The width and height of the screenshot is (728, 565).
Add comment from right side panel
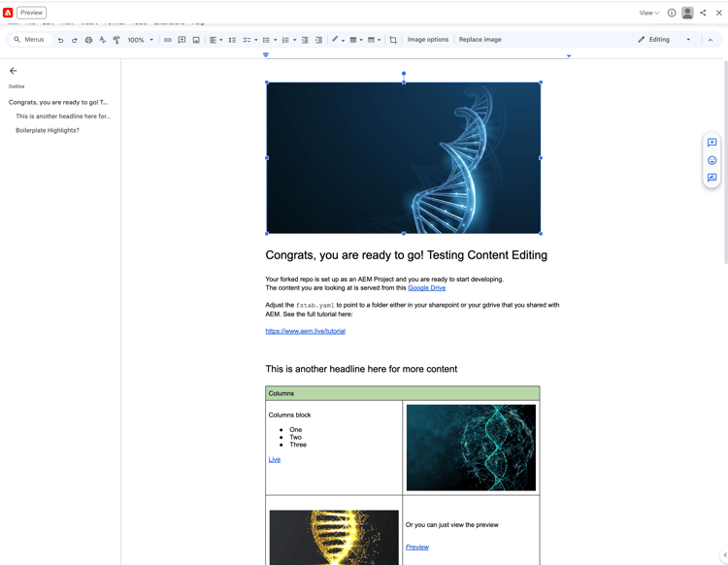tap(711, 143)
